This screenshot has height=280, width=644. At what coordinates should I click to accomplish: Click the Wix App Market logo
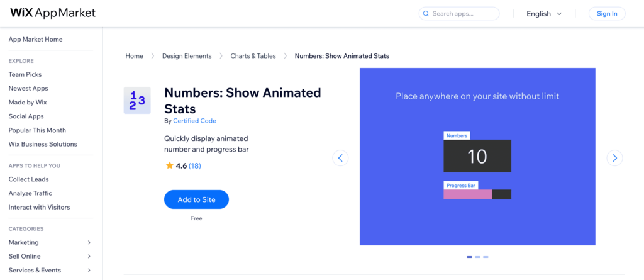53,13
